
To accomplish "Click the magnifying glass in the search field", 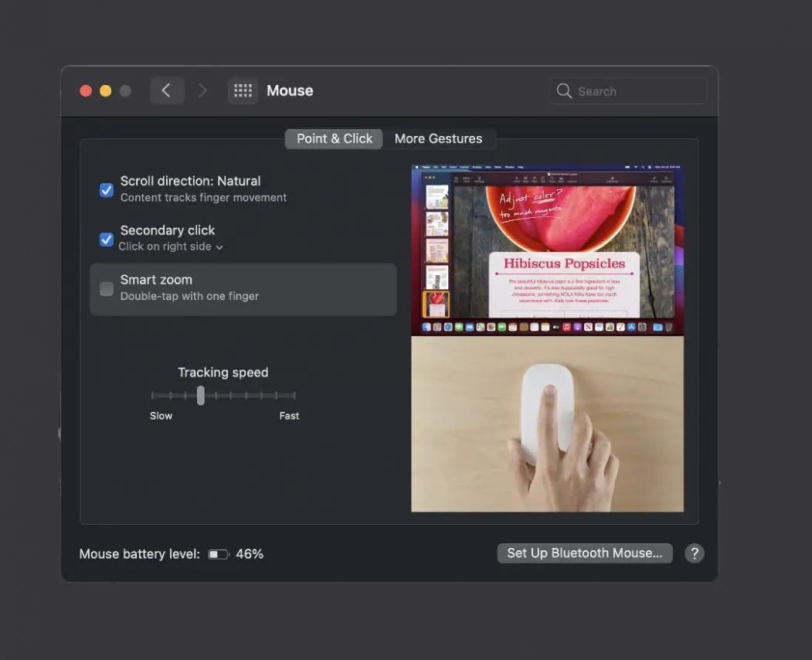I will 565,90.
